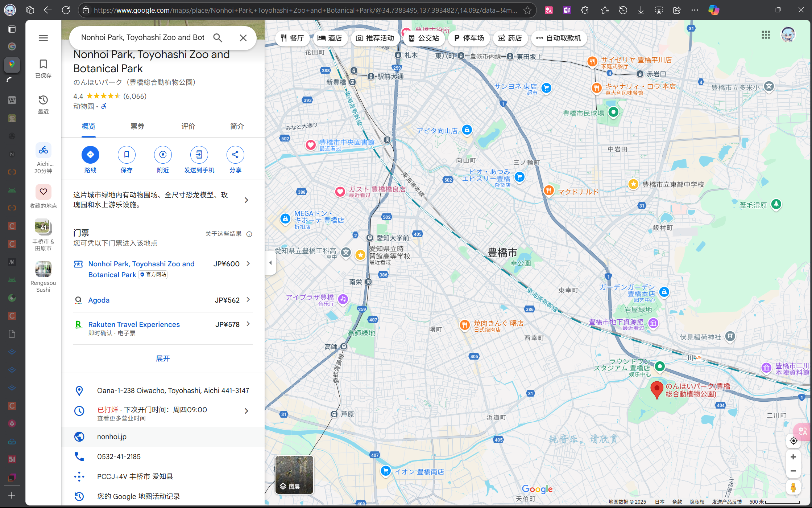This screenshot has width=812, height=508.
Task: Click the magnifier search icon in search box
Action: click(217, 38)
